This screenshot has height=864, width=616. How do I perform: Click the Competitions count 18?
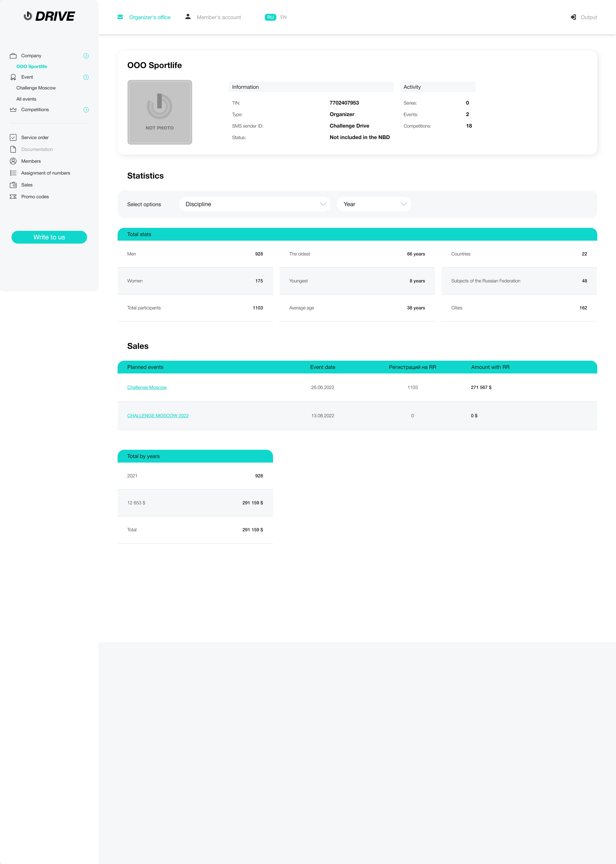pyautogui.click(x=469, y=126)
